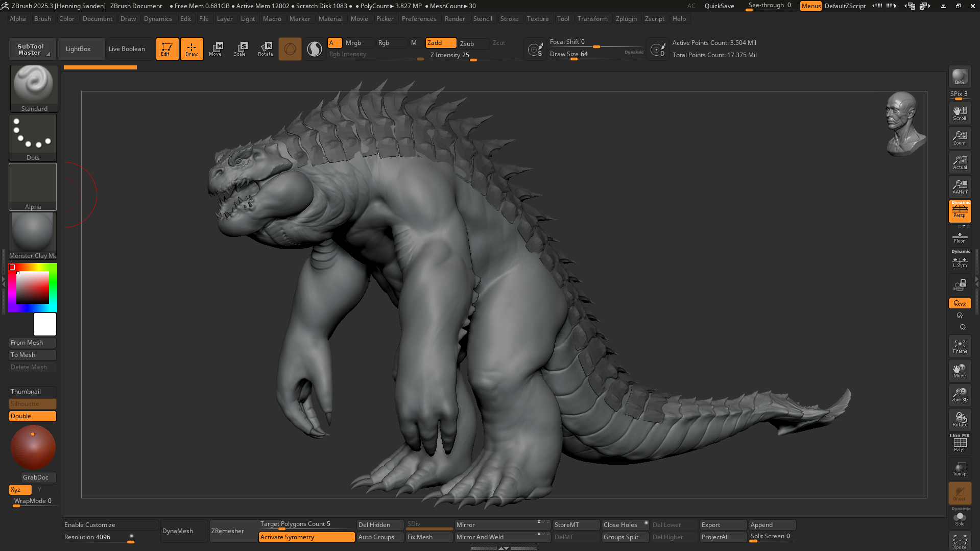Click the white secondary color swatch
This screenshot has width=980, height=551.
pyautogui.click(x=45, y=324)
